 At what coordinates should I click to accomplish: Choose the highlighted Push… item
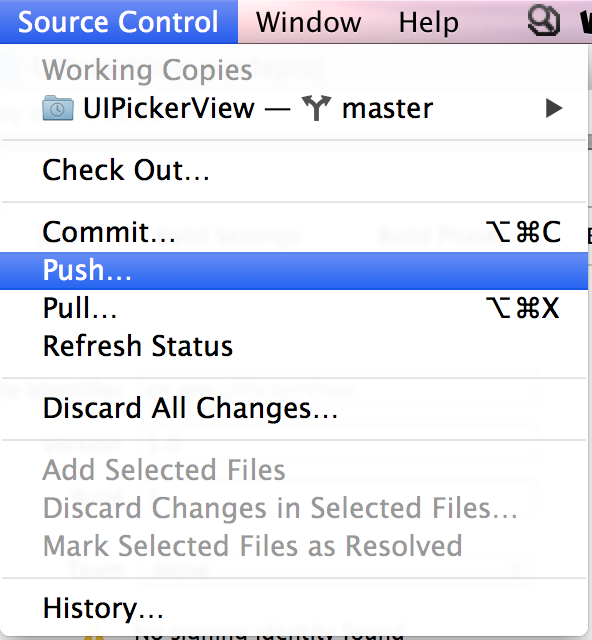click(x=294, y=271)
